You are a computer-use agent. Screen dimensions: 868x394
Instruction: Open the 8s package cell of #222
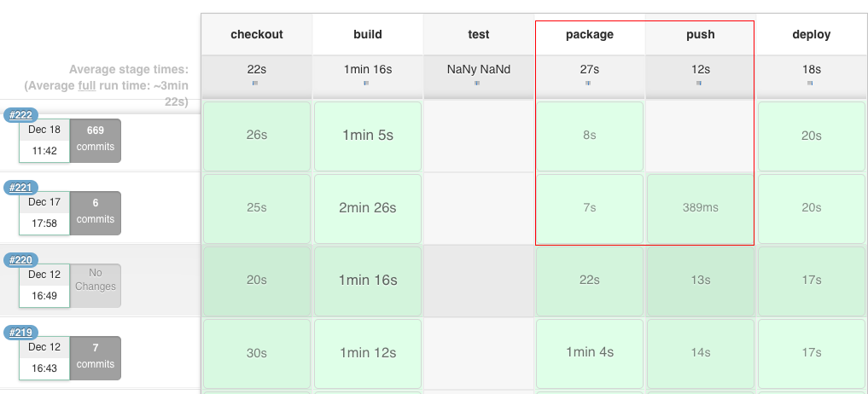(x=589, y=136)
